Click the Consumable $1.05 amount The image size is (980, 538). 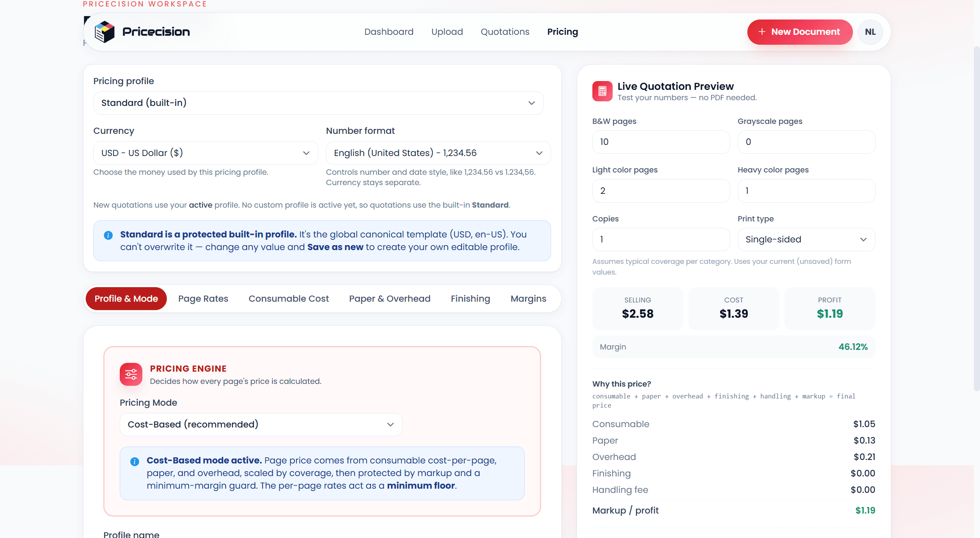(864, 424)
